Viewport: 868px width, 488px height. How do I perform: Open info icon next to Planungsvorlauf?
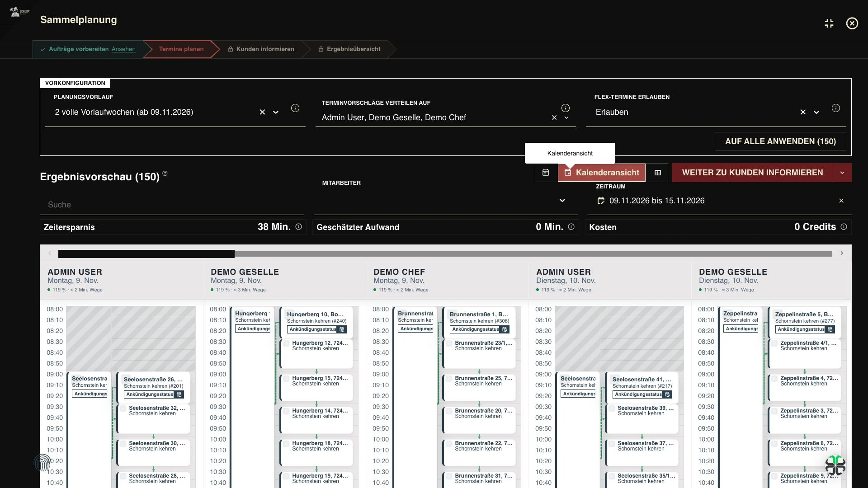point(295,108)
